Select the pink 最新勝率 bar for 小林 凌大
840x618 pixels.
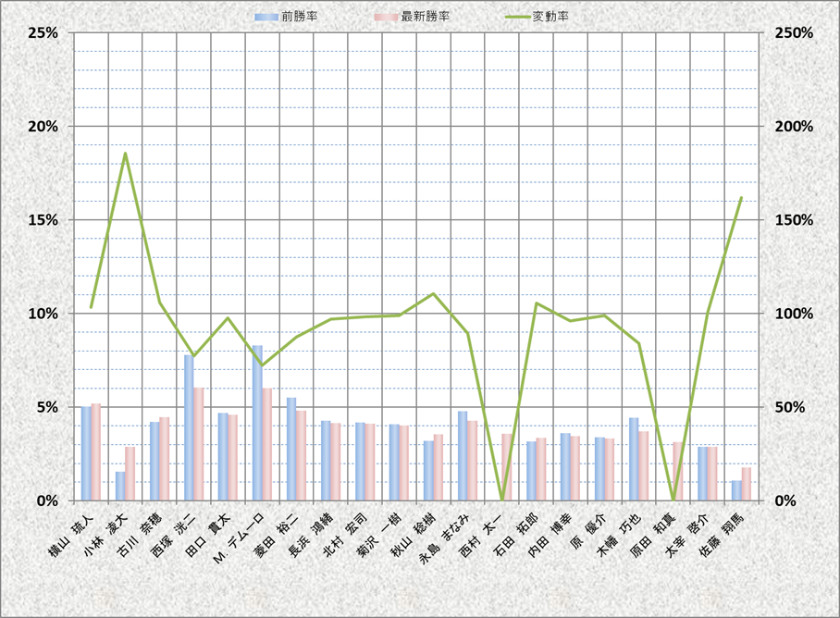[130, 474]
